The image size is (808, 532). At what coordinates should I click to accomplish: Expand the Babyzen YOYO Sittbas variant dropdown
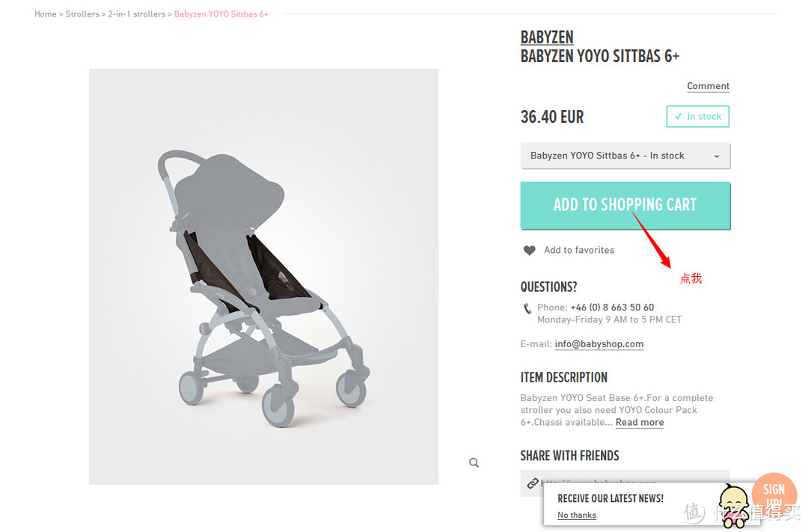tap(625, 156)
